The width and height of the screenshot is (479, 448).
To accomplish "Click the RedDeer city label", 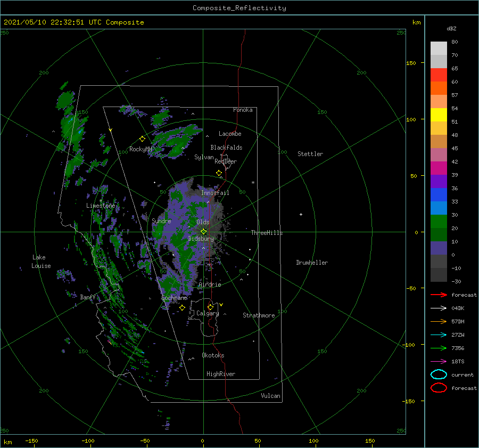I will pyautogui.click(x=226, y=161).
